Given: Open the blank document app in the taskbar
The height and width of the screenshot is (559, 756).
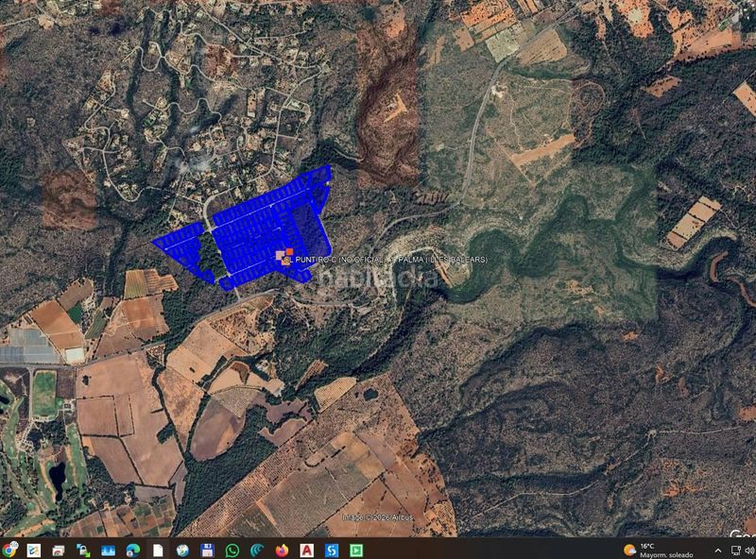Looking at the screenshot, I should coord(158,550).
